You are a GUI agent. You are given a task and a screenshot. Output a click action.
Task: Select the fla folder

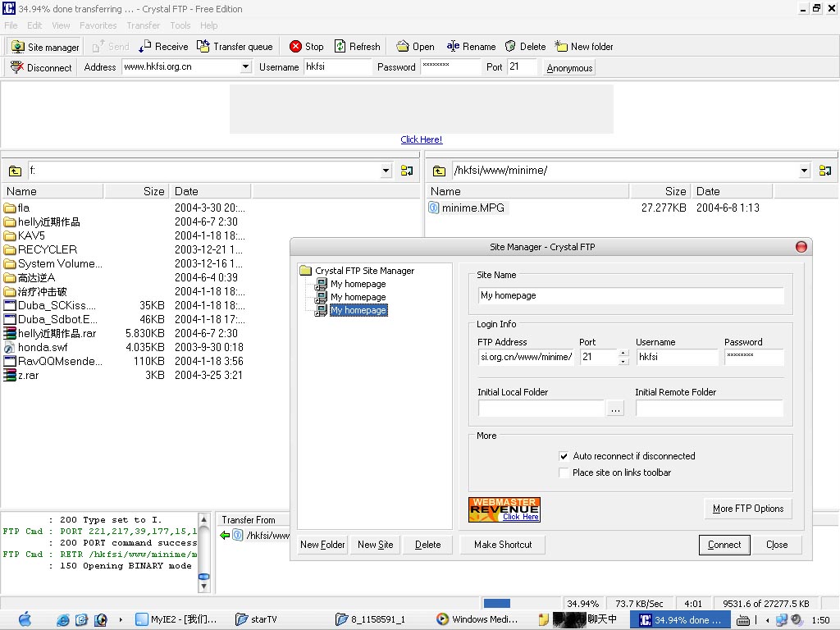(x=17, y=208)
